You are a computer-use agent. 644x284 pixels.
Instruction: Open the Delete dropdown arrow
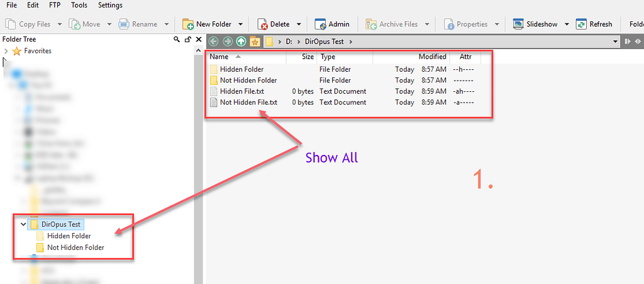point(299,24)
